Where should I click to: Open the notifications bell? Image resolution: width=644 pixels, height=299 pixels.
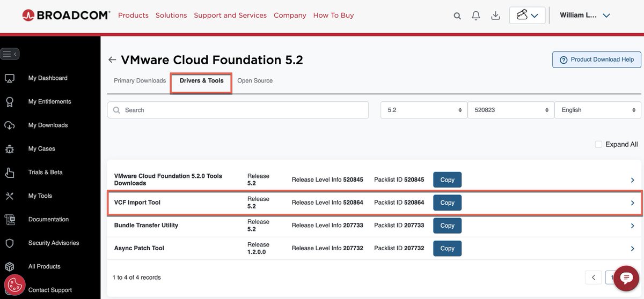[476, 16]
